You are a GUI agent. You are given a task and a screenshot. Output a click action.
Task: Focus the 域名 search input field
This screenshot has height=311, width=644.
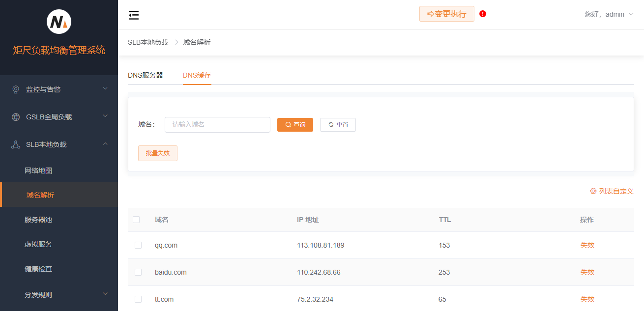click(217, 125)
